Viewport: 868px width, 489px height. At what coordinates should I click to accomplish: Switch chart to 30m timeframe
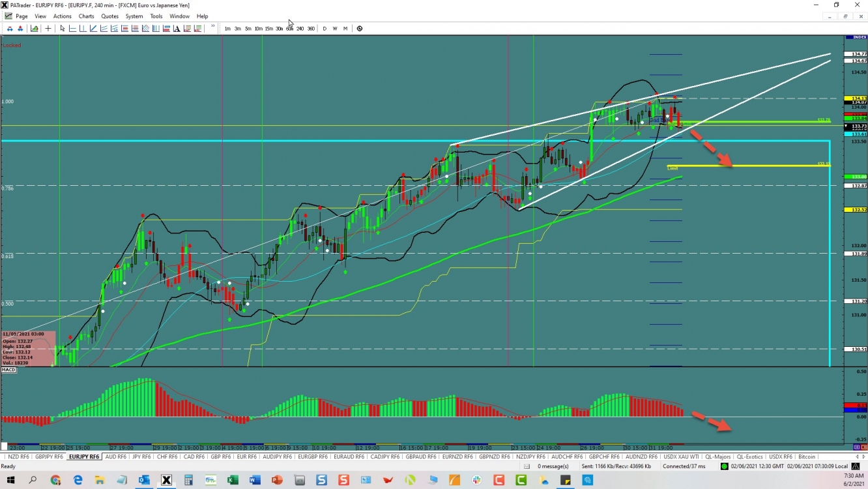279,29
